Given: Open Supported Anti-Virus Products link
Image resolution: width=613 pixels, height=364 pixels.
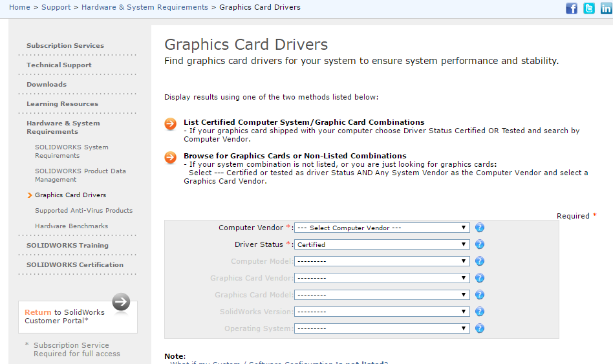Looking at the screenshot, I should (x=83, y=211).
